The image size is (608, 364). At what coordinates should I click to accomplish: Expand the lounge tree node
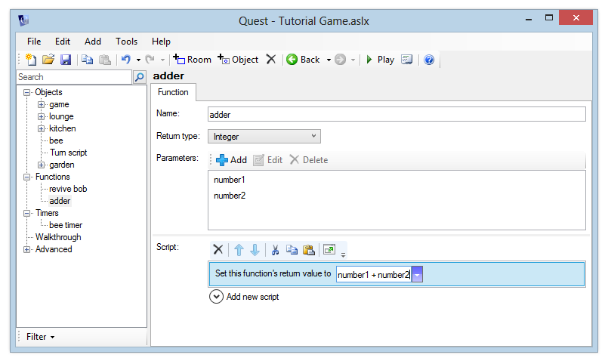[x=41, y=117]
